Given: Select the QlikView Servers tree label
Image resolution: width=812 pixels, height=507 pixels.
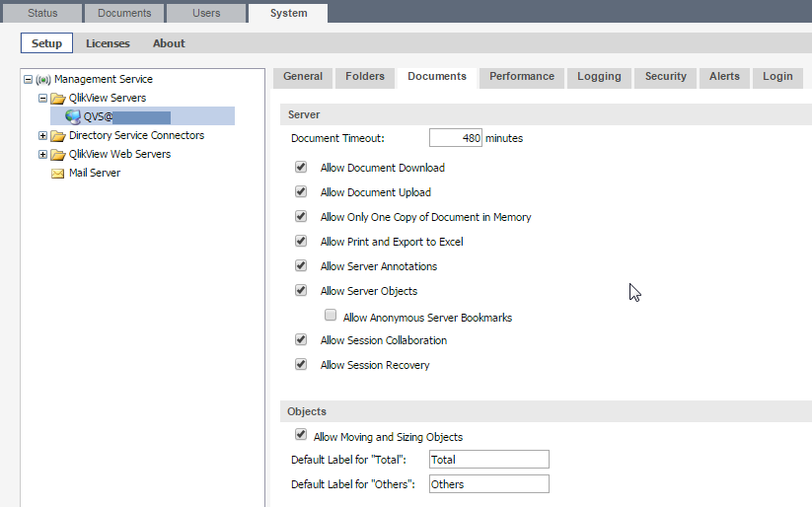Looking at the screenshot, I should click(108, 98).
